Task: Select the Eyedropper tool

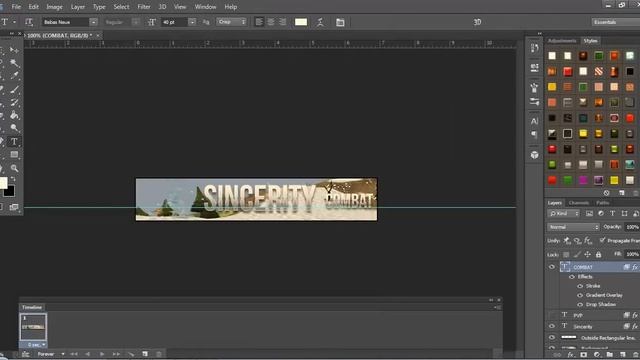Action: point(14,76)
